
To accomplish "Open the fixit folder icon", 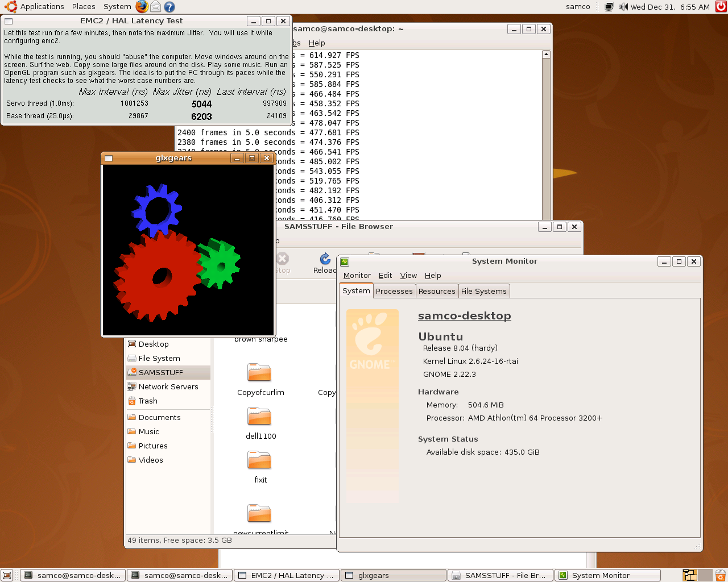I will tap(259, 460).
